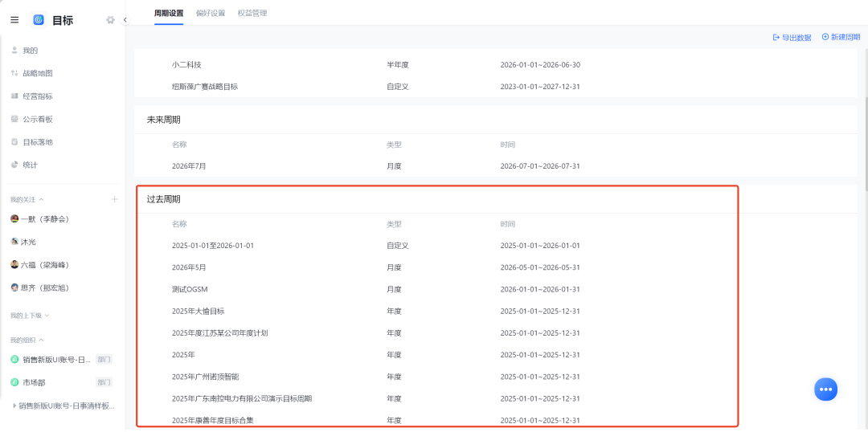Click the 经营指标 icon
Viewport: 868px width, 432px height.
pyautogui.click(x=15, y=96)
